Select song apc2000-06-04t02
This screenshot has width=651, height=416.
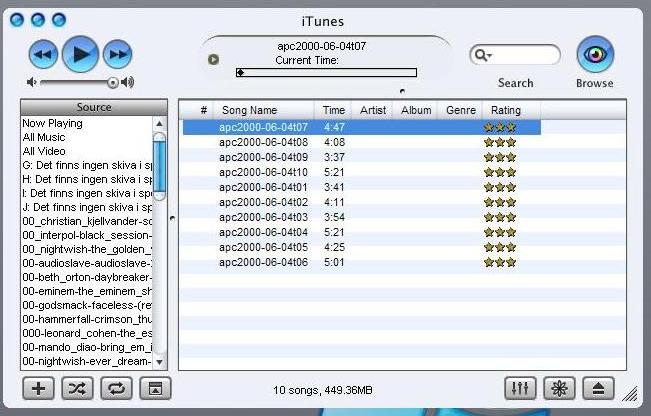point(362,202)
